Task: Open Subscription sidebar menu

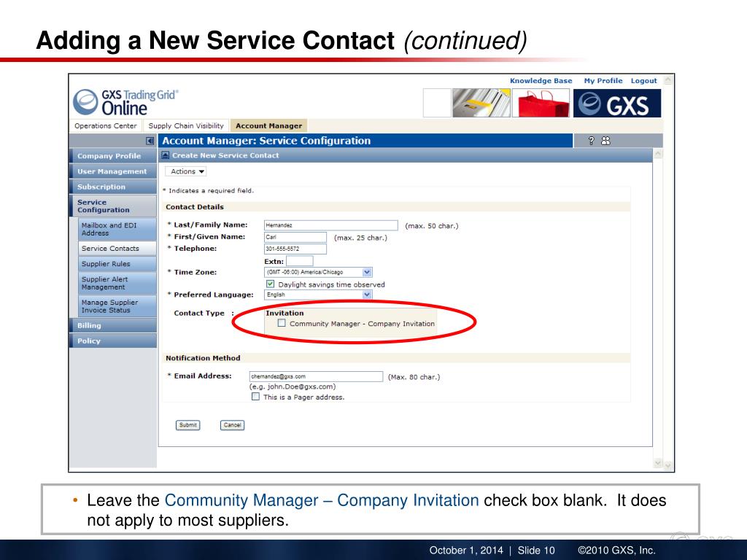Action: (113, 187)
